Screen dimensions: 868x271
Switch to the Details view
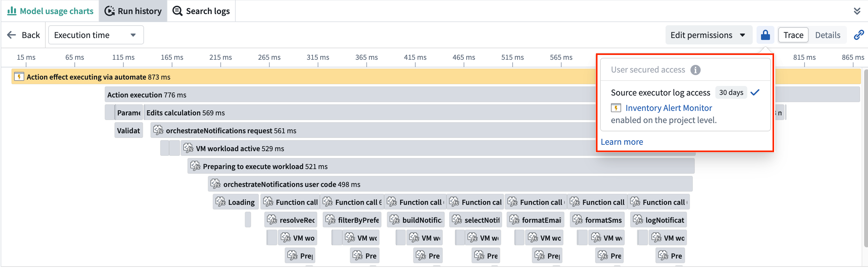[827, 35]
